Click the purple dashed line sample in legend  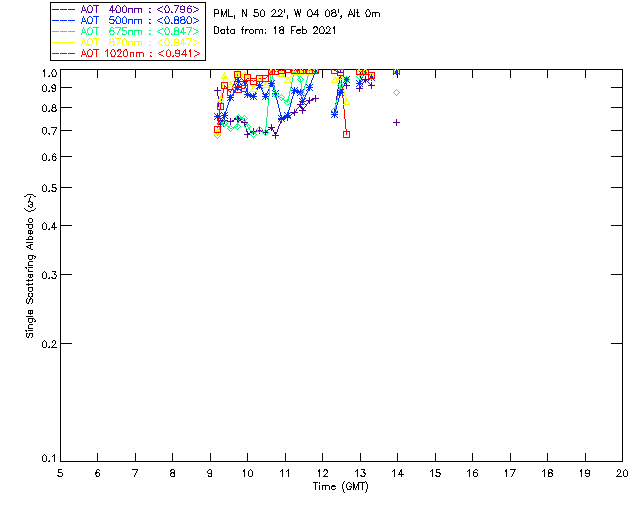(63, 9)
